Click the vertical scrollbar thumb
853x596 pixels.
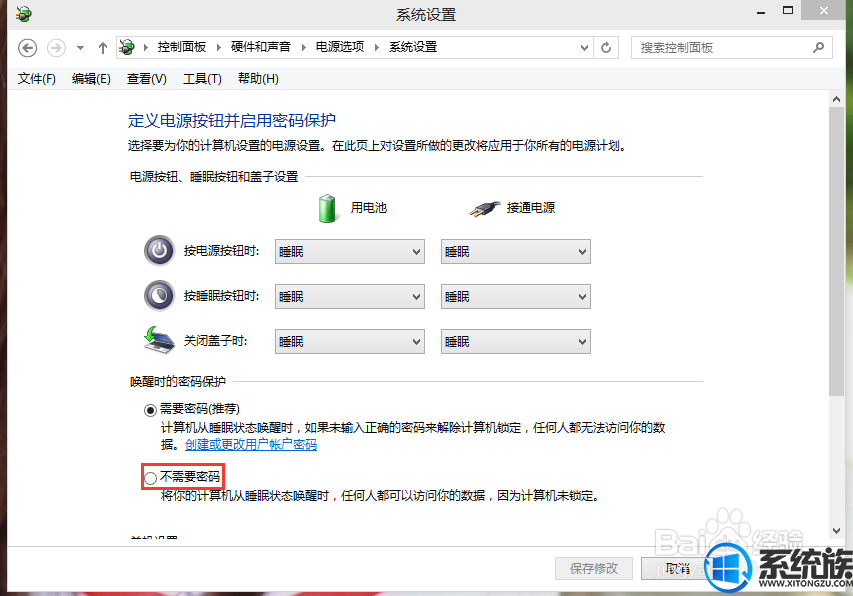[x=836, y=251]
